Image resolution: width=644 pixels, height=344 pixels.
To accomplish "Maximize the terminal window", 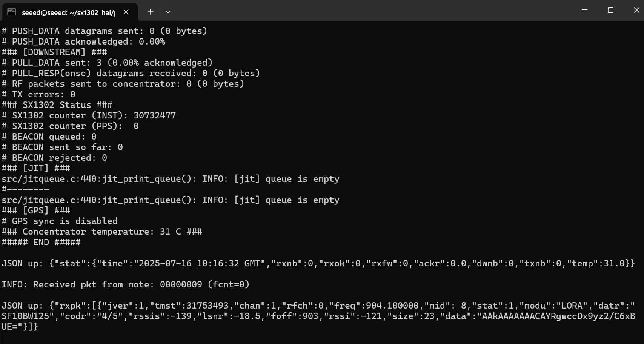I will point(610,10).
